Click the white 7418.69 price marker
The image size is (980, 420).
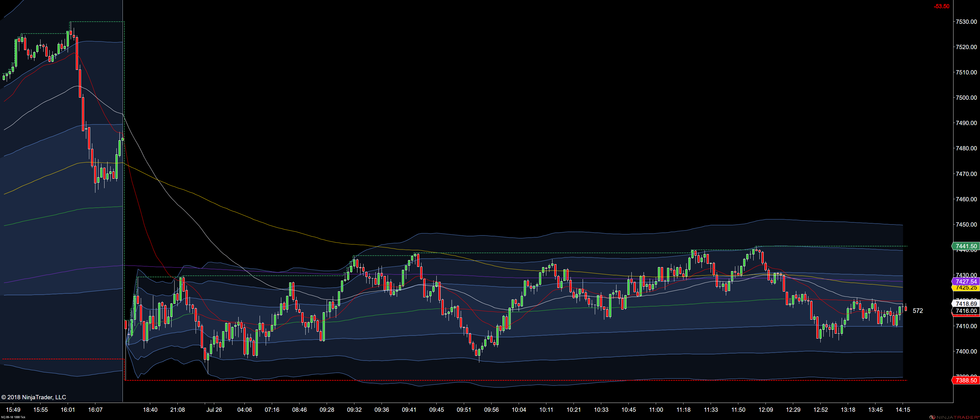[x=966, y=303]
